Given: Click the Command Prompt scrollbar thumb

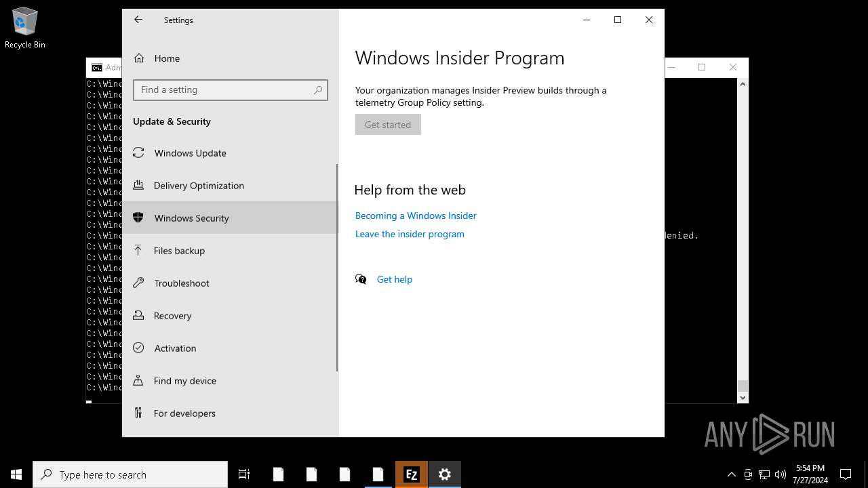Looking at the screenshot, I should pos(743,386).
